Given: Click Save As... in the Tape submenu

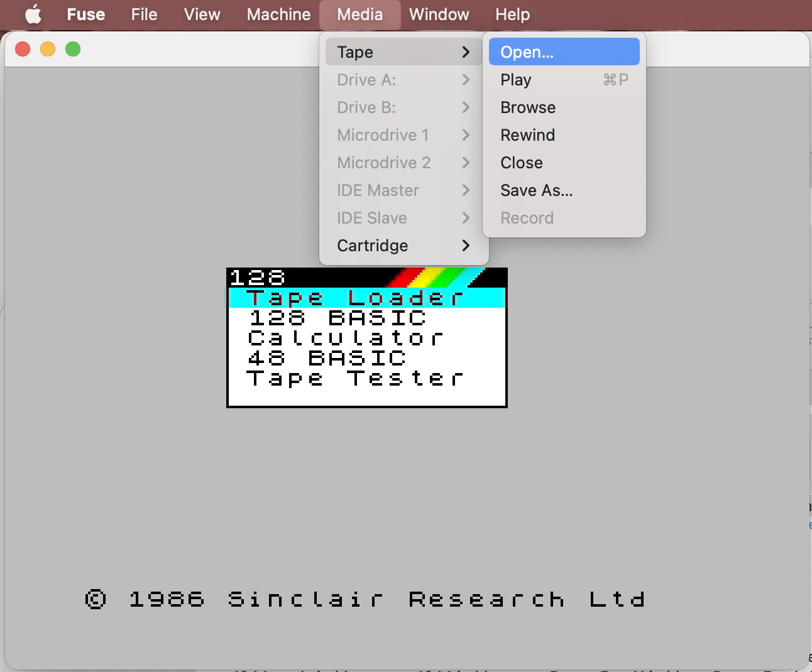Looking at the screenshot, I should [x=564, y=190].
